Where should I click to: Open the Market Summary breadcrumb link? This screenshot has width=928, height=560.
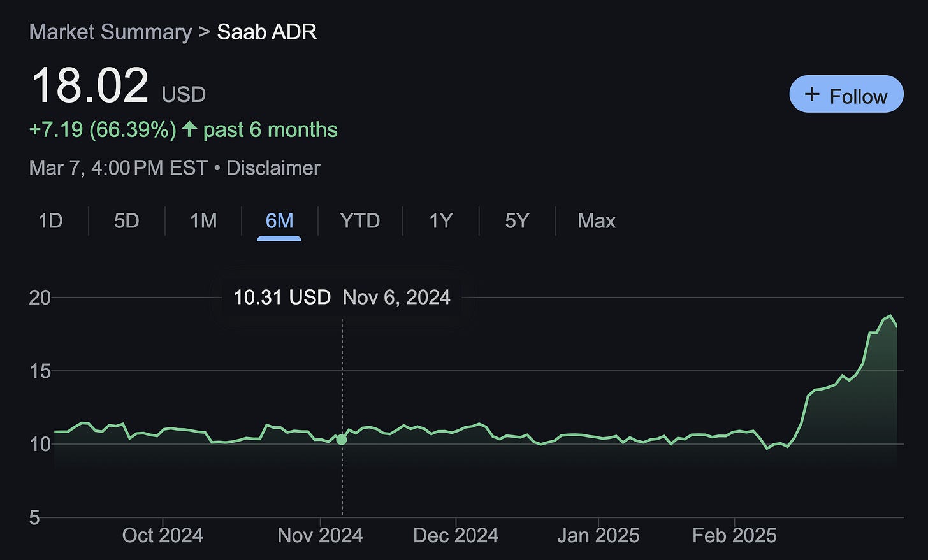point(110,32)
